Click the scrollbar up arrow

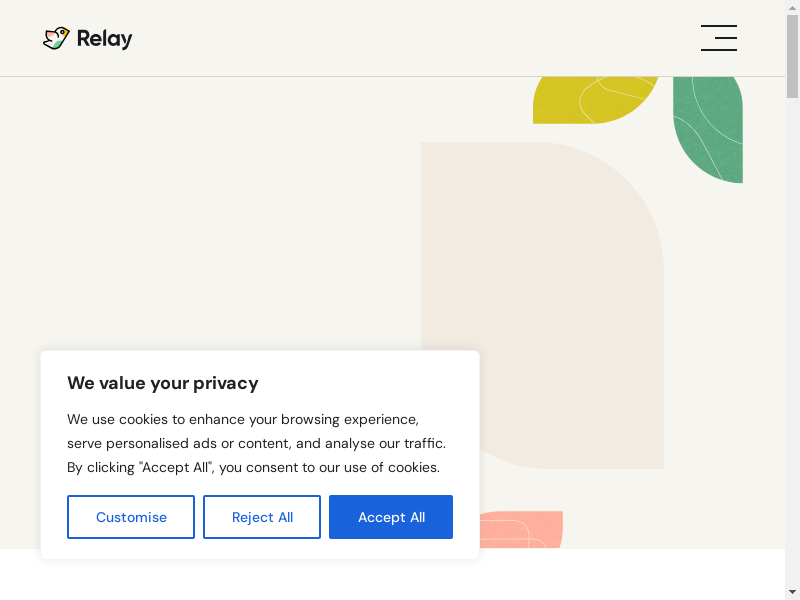(792, 7)
